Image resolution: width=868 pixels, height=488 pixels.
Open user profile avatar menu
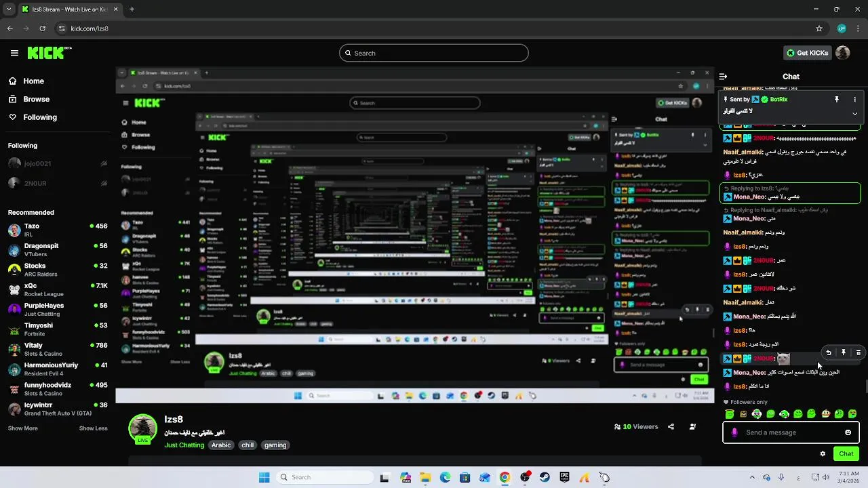pos(843,53)
